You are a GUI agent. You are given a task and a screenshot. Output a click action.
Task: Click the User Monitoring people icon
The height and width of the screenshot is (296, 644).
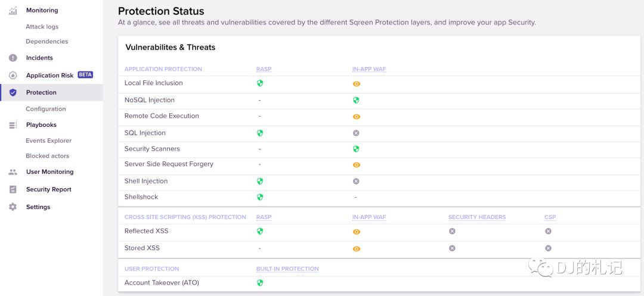click(x=13, y=172)
